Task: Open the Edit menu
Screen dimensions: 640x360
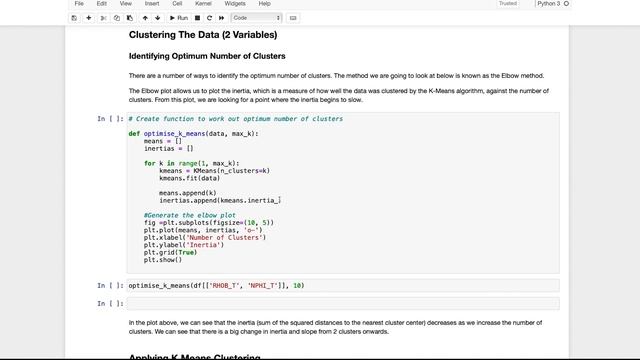Action: click(102, 4)
